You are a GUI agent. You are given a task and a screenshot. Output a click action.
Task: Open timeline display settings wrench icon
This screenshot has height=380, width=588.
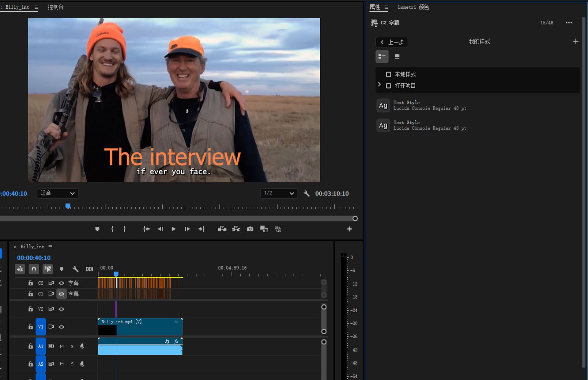point(75,269)
